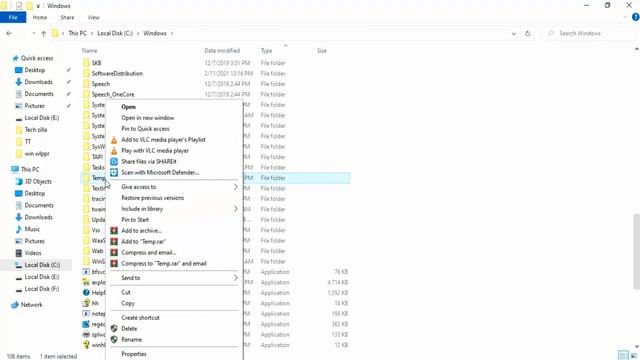Click the VLC icon next to Play with VLC
This screenshot has width=640, height=360.
114,151
